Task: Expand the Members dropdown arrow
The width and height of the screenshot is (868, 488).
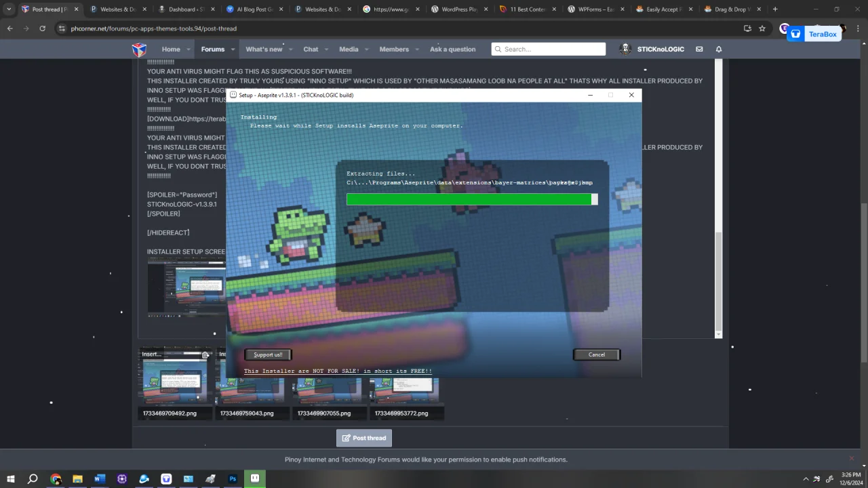Action: coord(416,49)
